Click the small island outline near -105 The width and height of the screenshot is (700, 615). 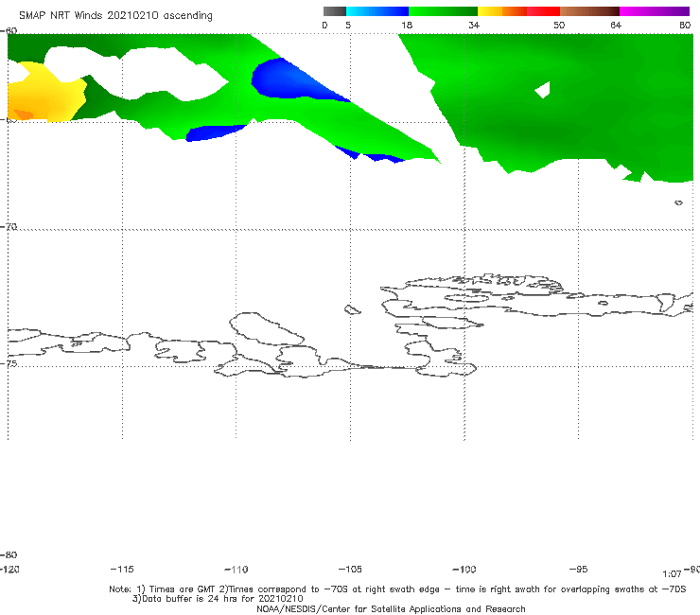click(x=352, y=309)
